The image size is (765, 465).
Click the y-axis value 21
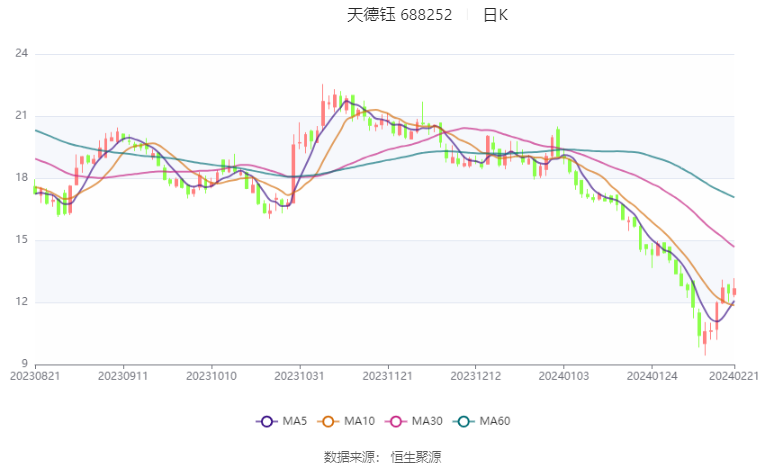coord(21,116)
